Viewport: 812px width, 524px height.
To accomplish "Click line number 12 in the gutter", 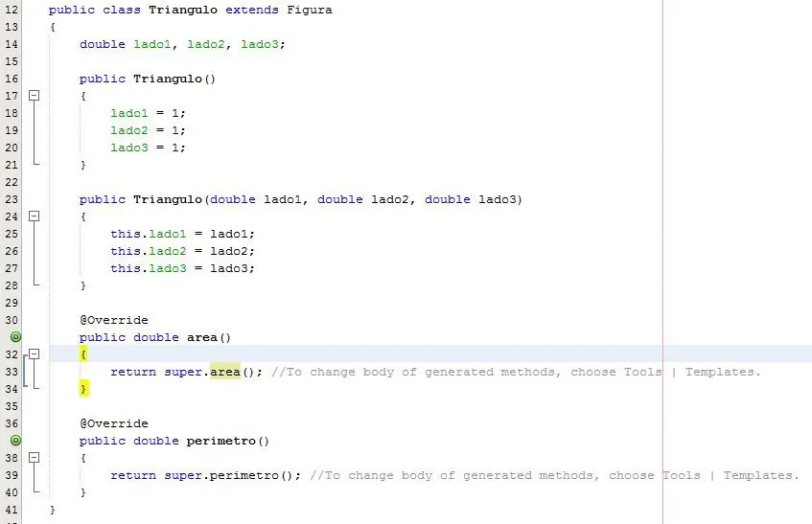I will [x=12, y=10].
